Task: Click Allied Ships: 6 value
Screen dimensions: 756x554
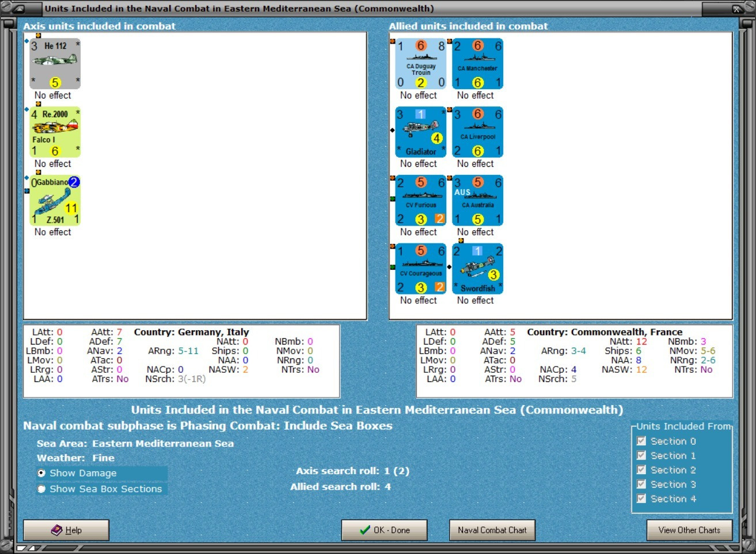Action: [x=638, y=351]
